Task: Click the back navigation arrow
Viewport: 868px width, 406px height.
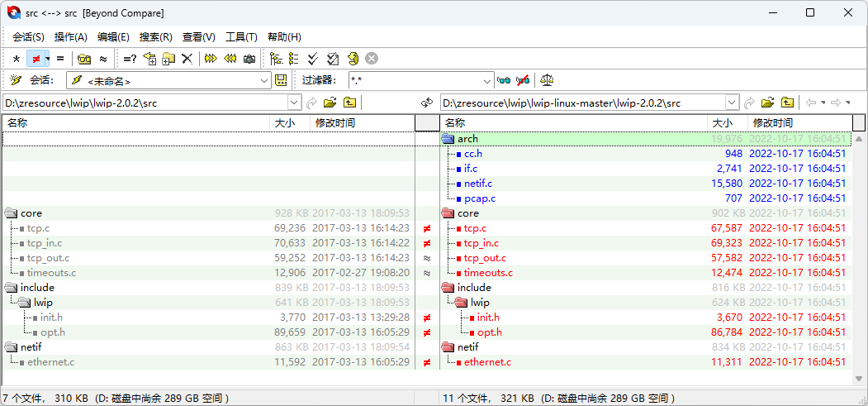Action: pos(812,103)
